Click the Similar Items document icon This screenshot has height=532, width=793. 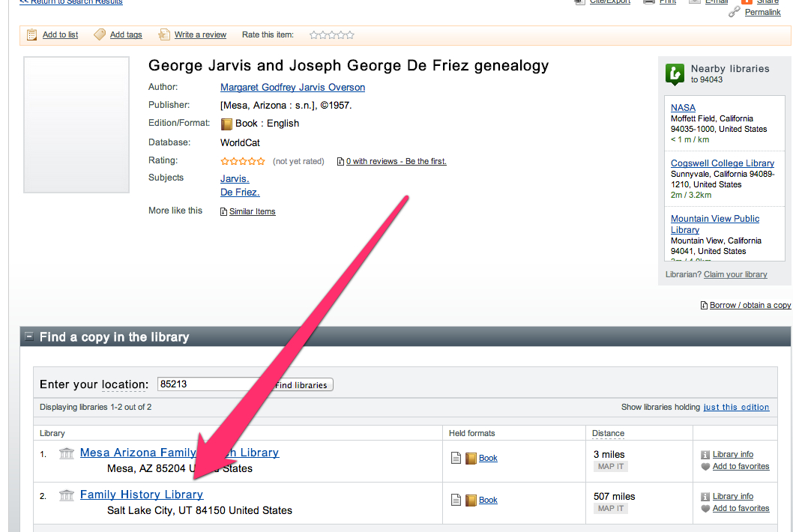(223, 211)
